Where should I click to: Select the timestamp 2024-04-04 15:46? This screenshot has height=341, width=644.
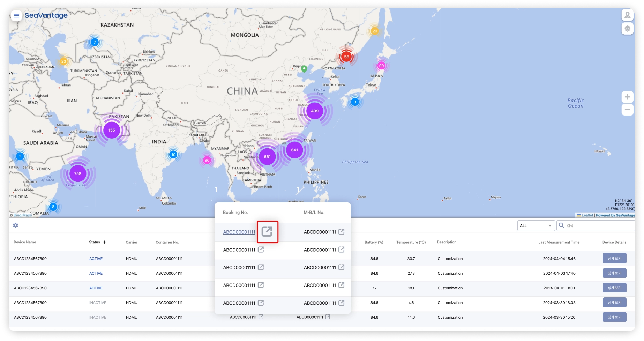pyautogui.click(x=559, y=259)
